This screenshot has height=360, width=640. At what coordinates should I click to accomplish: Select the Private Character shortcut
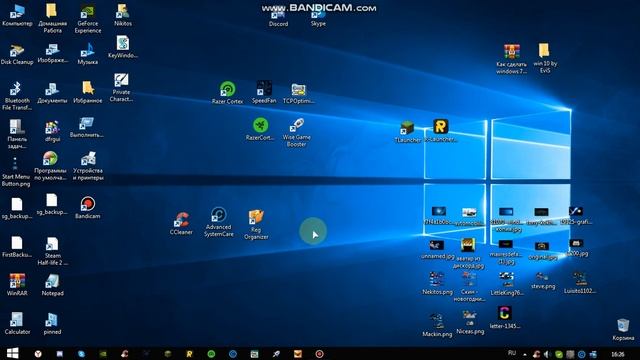coord(121,87)
